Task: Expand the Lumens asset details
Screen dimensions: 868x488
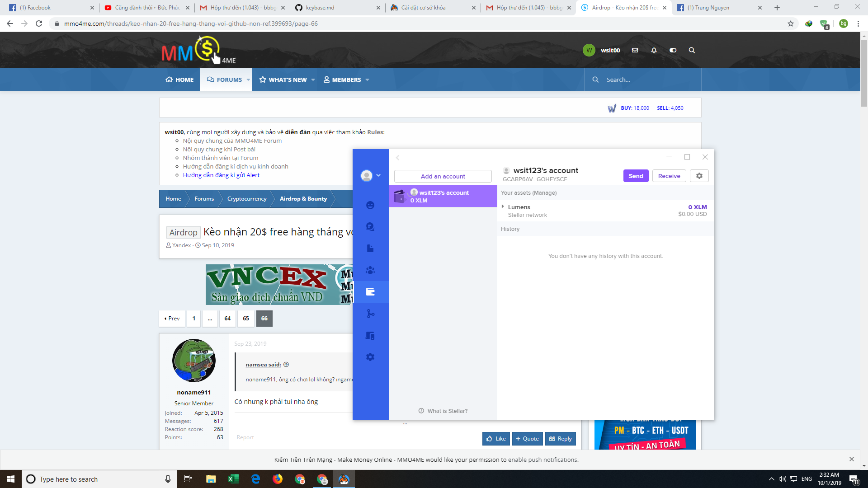Action: coord(503,207)
